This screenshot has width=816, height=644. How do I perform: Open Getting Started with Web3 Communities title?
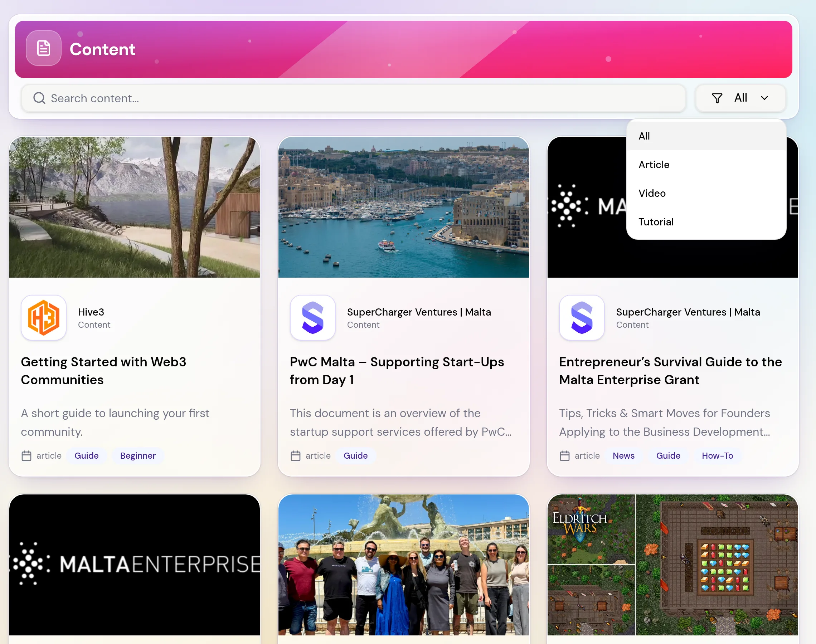(104, 371)
